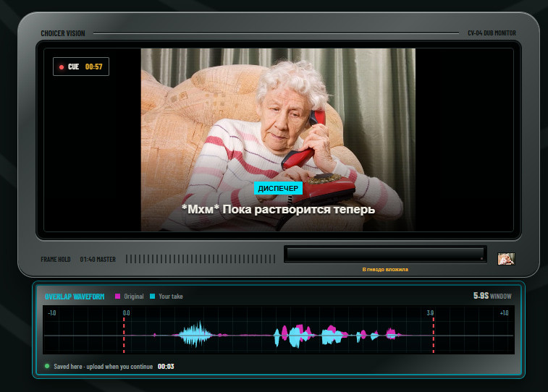This screenshot has width=548, height=392.
Task: Click the empty slot input bar
Action: (x=385, y=254)
